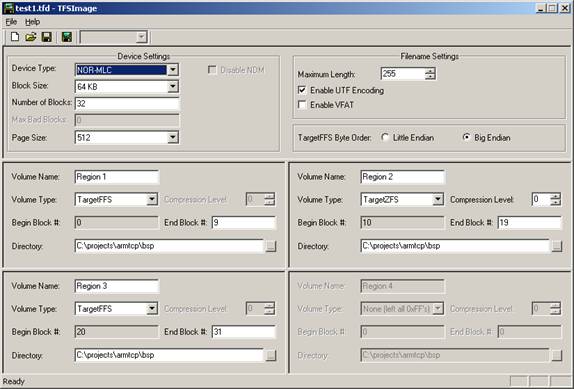Open the File menu
Viewport: 574px width, 389px height.
(11, 22)
